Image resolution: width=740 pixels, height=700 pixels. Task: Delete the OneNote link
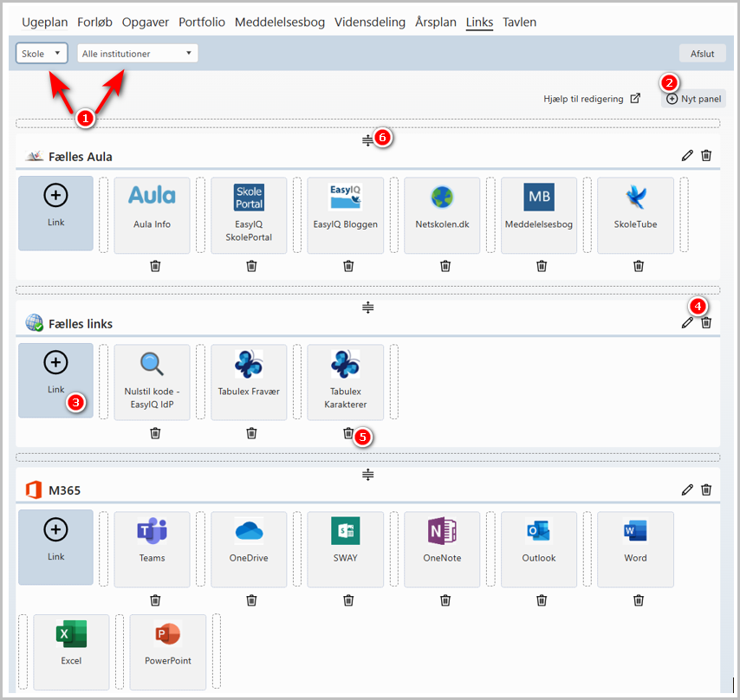coord(445,600)
